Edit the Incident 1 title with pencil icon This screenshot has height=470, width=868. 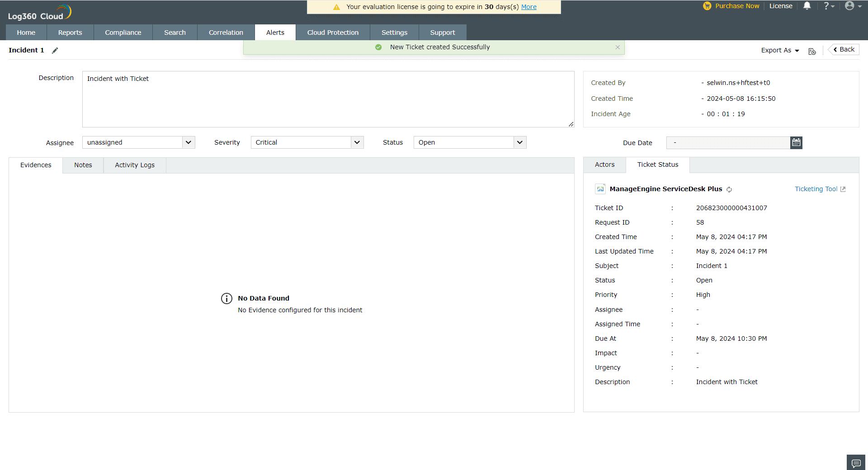55,50
